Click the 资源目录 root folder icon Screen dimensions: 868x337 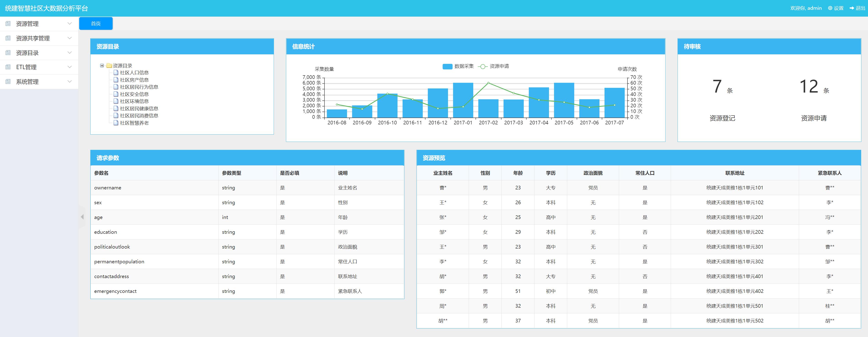(x=109, y=66)
